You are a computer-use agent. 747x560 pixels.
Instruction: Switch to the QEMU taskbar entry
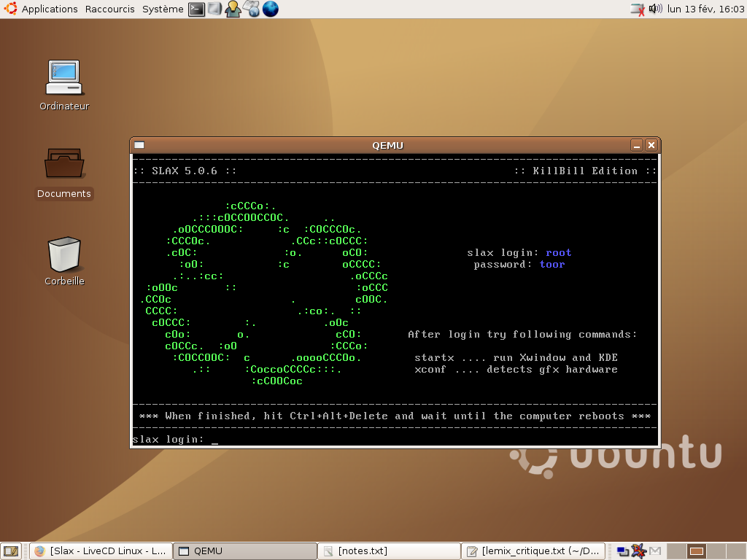point(245,551)
